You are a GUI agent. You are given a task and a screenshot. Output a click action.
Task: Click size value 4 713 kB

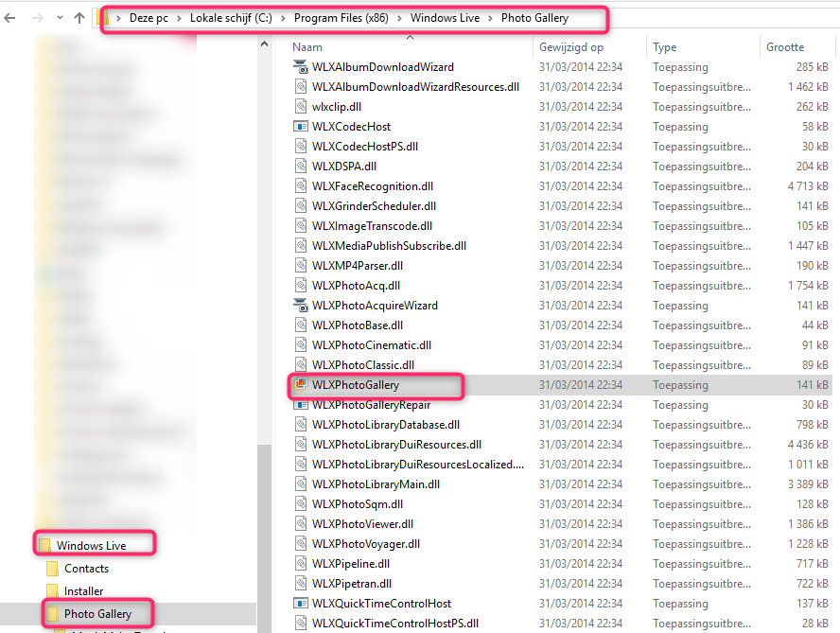click(808, 186)
